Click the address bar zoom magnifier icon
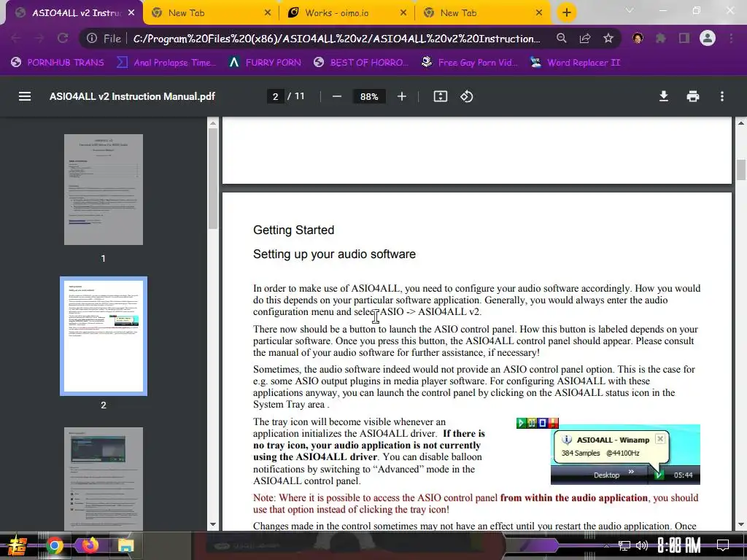Viewport: 747px width, 560px height. pos(562,38)
